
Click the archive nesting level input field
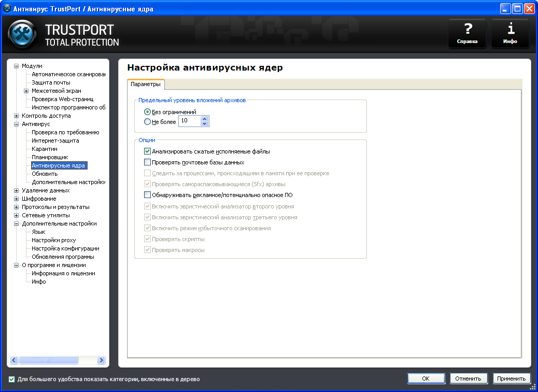pos(190,121)
